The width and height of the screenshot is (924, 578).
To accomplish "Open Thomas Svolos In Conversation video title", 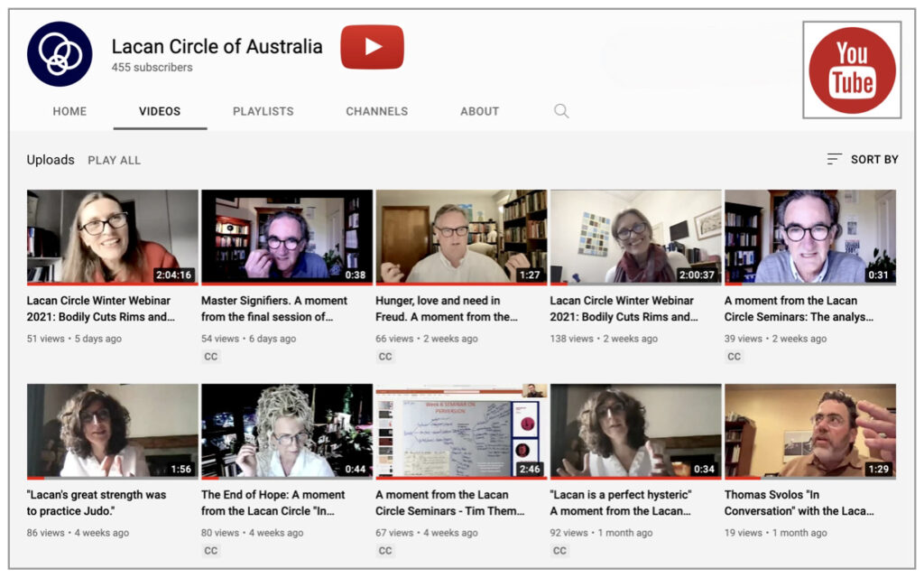I will tap(799, 502).
